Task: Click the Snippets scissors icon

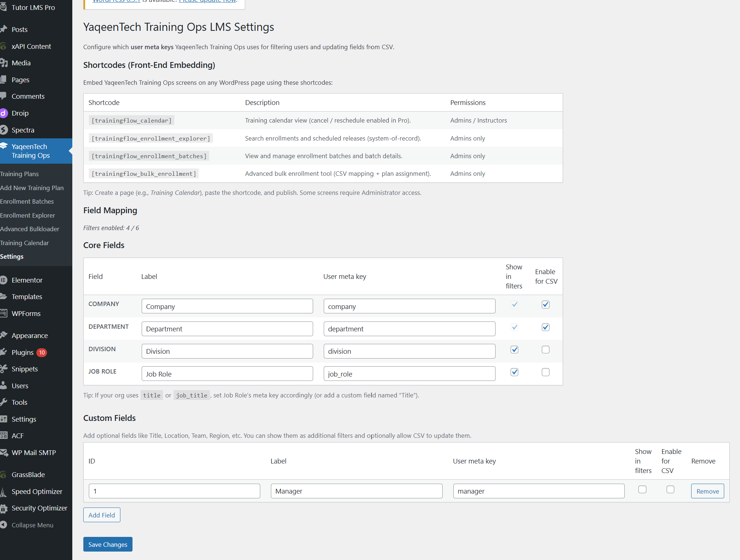Action: pos(4,369)
